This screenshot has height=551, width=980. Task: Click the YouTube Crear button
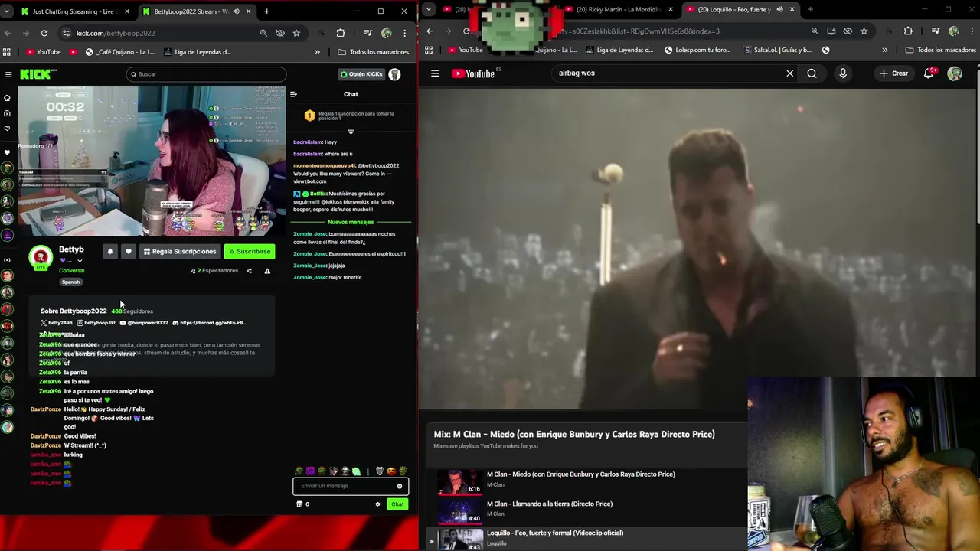[x=893, y=73]
